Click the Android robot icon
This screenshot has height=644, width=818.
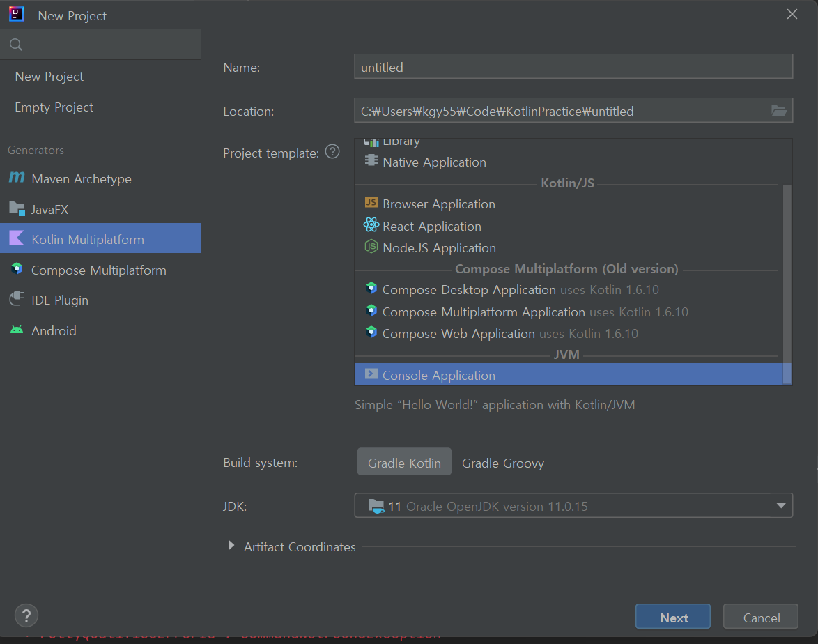(17, 330)
